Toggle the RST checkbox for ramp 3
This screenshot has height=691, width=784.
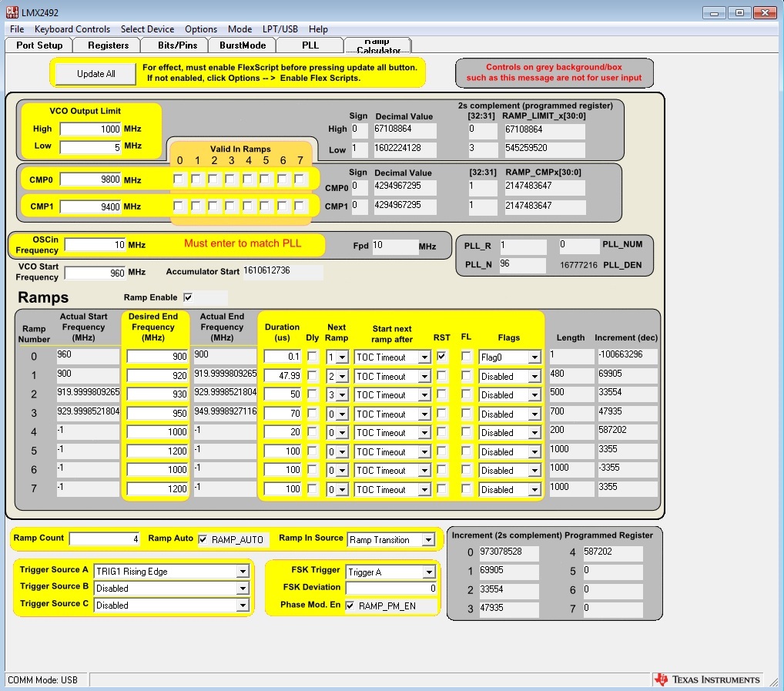click(x=441, y=414)
